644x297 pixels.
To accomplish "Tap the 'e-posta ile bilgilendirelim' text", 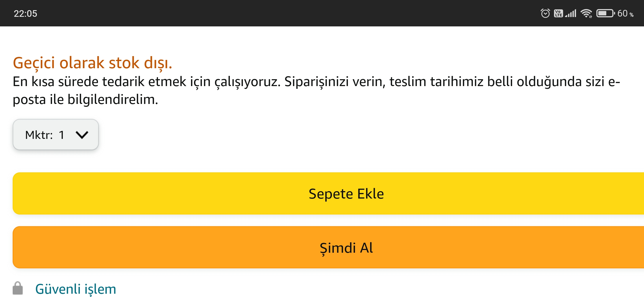I will pos(85,99).
